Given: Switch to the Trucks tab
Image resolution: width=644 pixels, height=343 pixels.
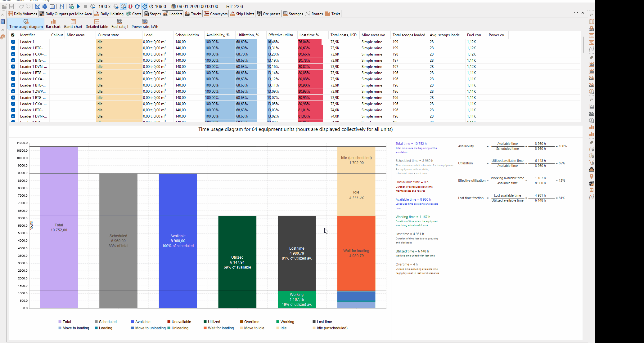Looking at the screenshot, I should pos(193,14).
